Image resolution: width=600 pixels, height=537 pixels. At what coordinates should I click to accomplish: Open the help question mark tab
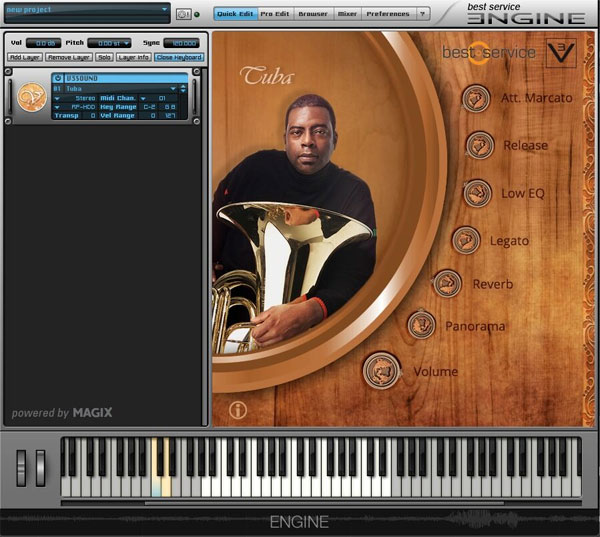422,14
